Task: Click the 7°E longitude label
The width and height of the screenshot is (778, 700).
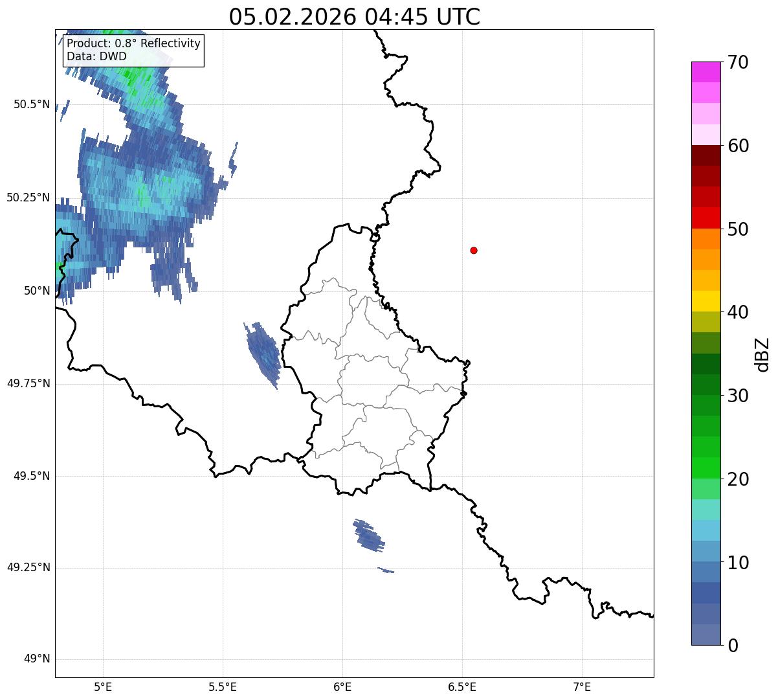Action: (x=582, y=686)
